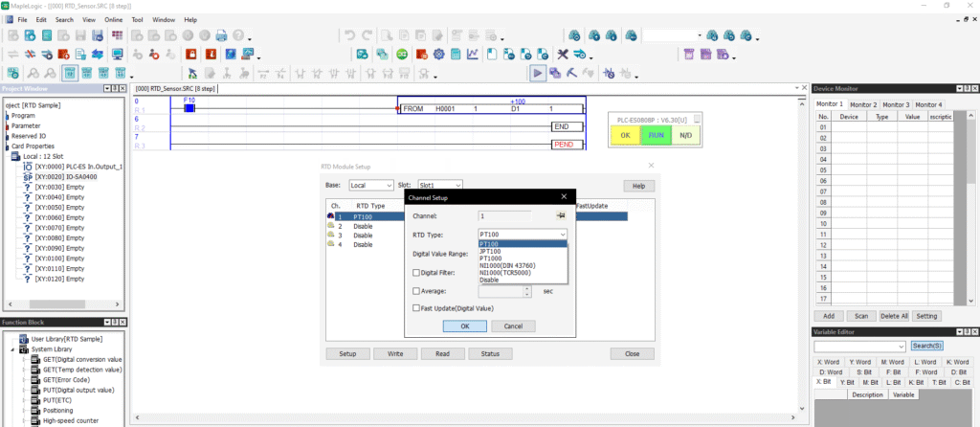Click the X: Word filter button
Screen dimensions: 980x427
coord(828,362)
